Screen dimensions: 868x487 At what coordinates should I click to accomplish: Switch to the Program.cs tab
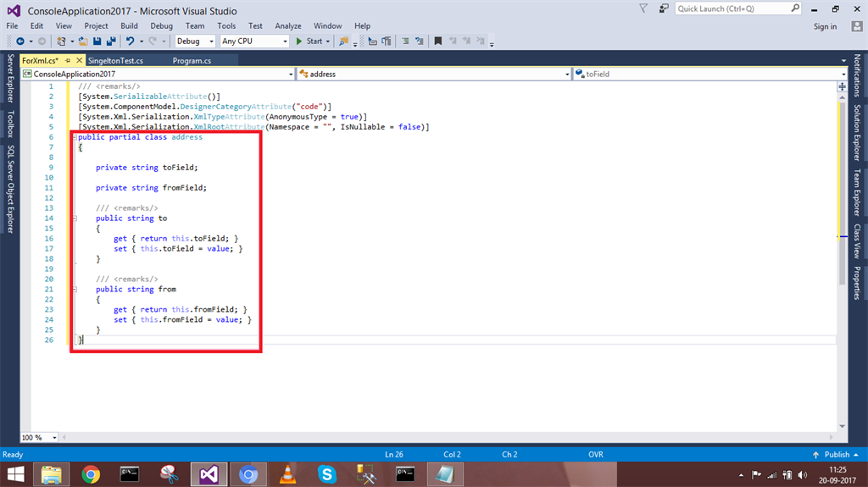pyautogui.click(x=192, y=60)
